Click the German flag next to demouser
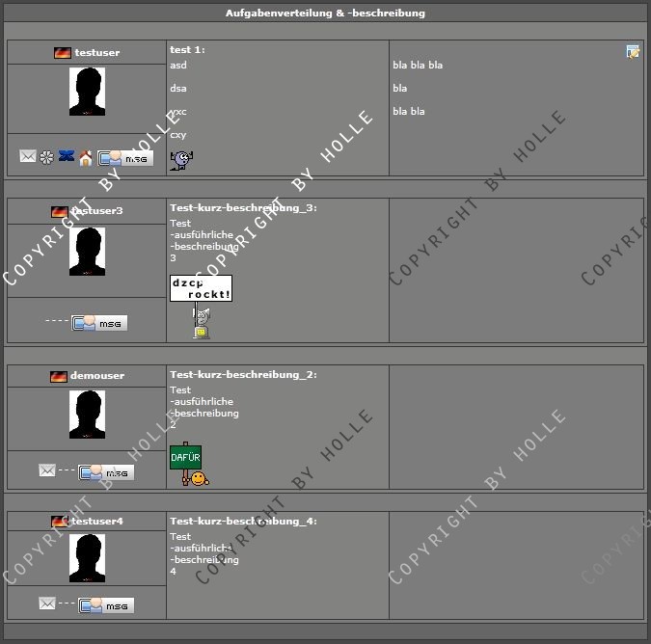 pyautogui.click(x=59, y=376)
